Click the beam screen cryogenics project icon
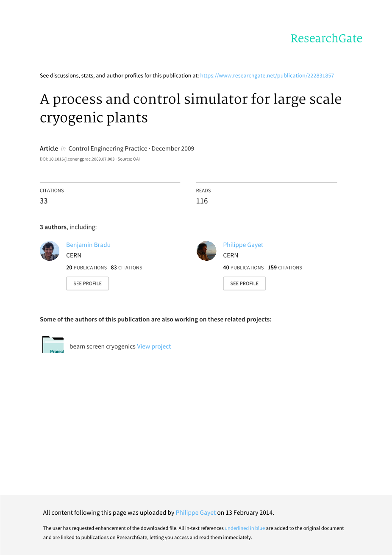This screenshot has width=392, height=555. [53, 345]
